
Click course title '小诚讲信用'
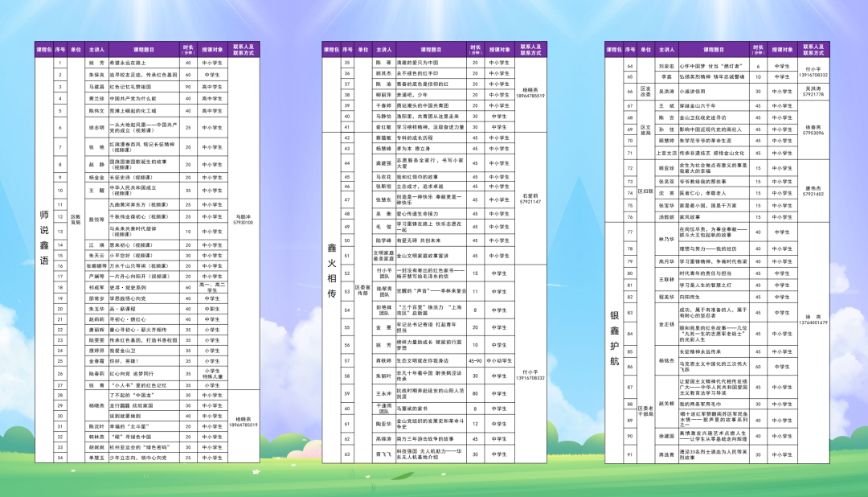click(x=693, y=92)
